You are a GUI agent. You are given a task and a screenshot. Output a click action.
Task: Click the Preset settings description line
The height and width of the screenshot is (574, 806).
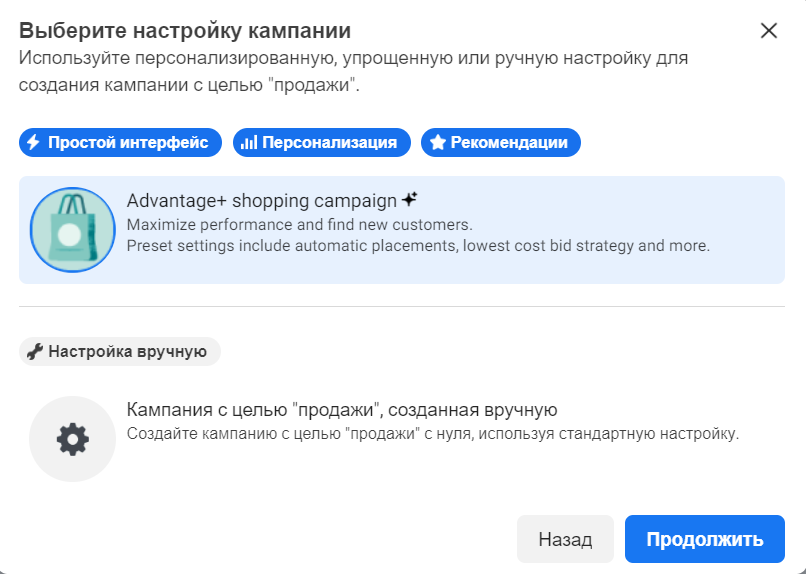418,245
